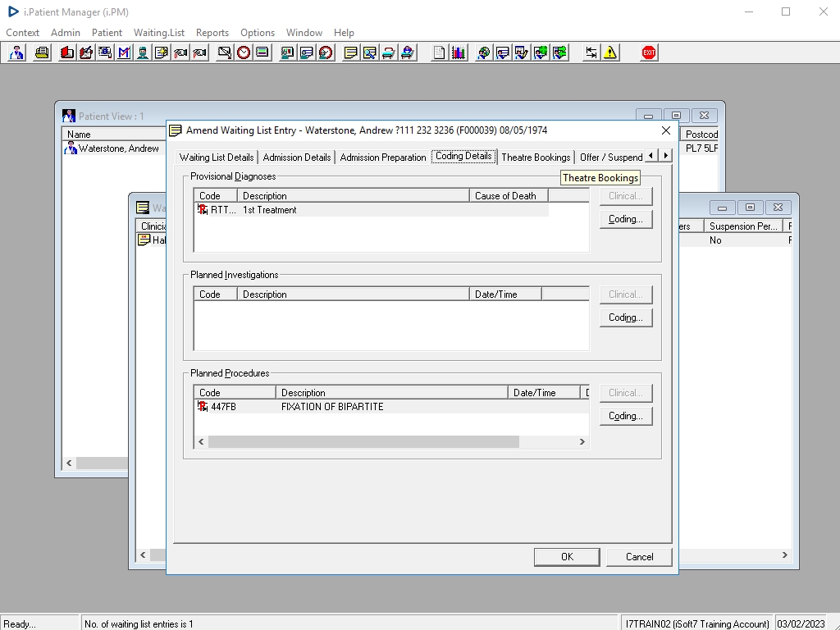Click Suspension Per... column header in background window

click(x=743, y=226)
